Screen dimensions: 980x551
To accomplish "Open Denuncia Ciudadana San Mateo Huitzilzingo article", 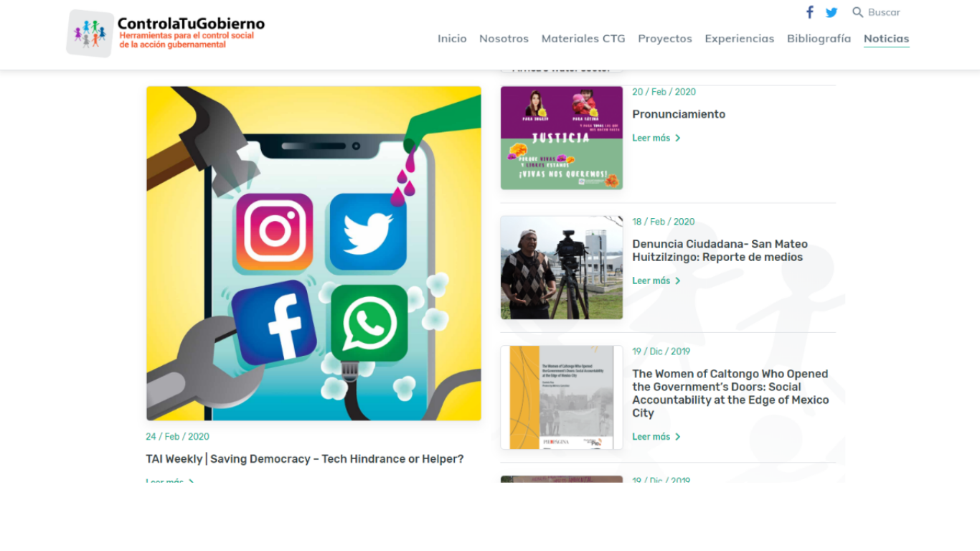I will point(720,250).
